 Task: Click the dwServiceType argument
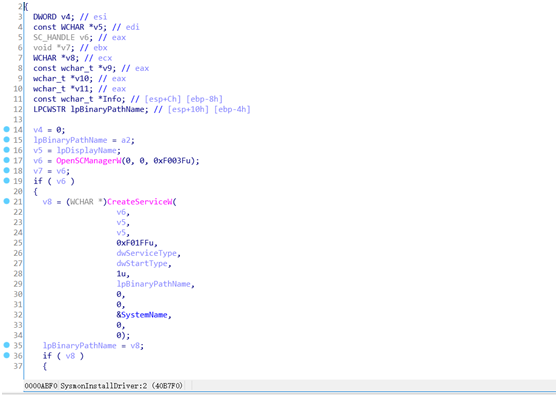[147, 253]
